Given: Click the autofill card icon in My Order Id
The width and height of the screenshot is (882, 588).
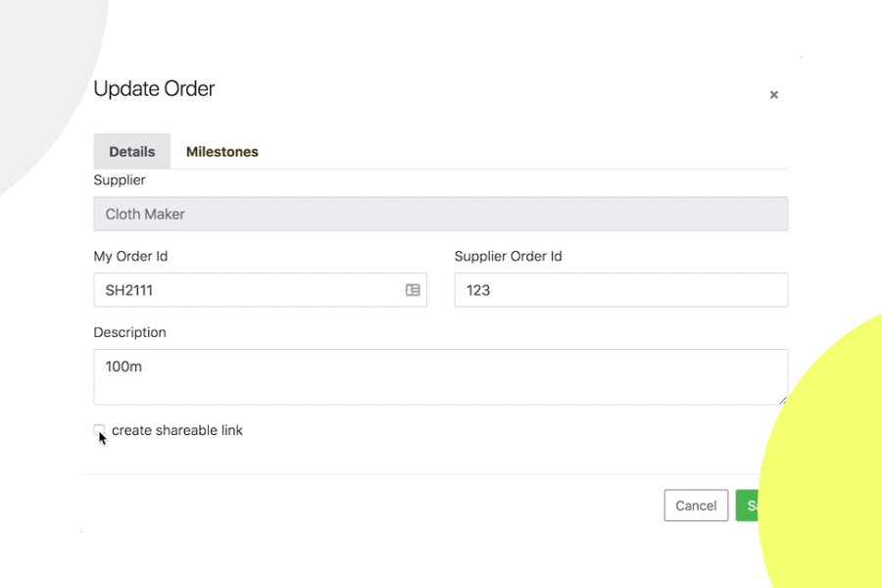Looking at the screenshot, I should (413, 290).
